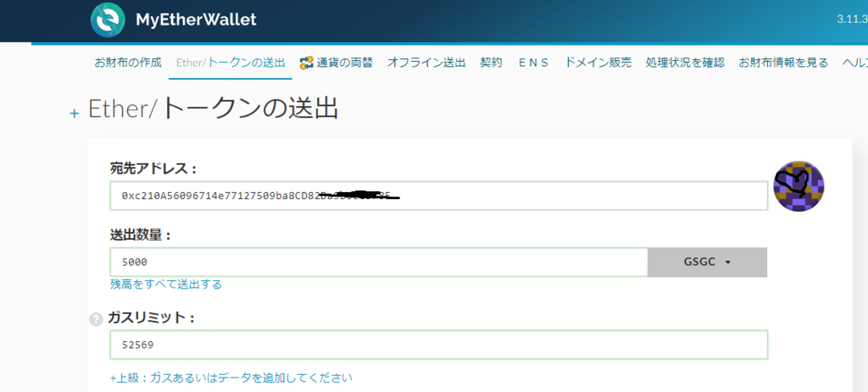
Task: Click the address identicon avatar
Action: (798, 185)
